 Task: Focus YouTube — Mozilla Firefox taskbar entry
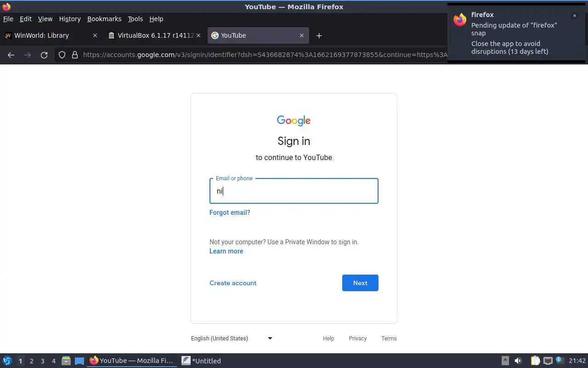click(x=132, y=361)
